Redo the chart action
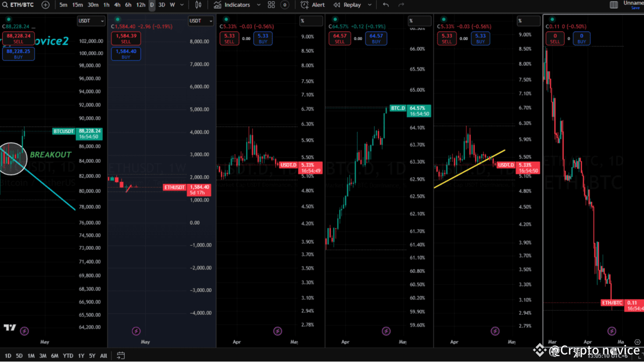Viewport: 644px width, 362px height. (401, 5)
